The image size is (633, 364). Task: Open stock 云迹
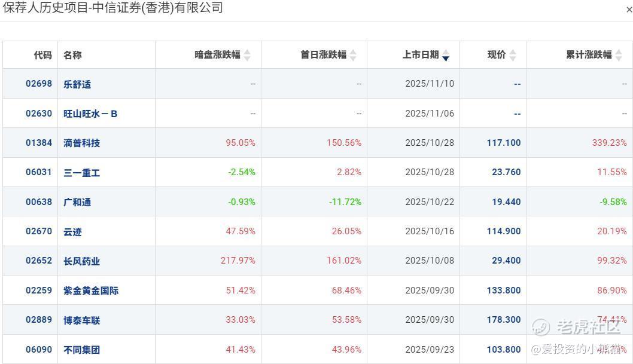coord(72,232)
